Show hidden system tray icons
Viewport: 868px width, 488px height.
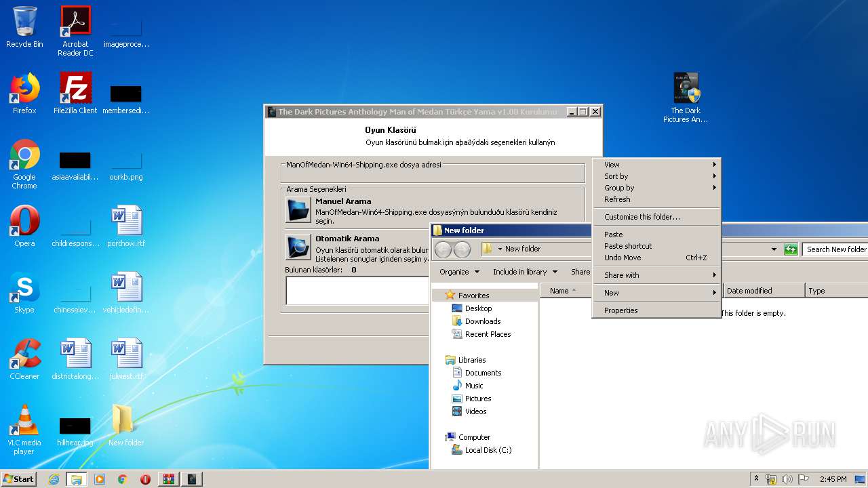tap(757, 479)
